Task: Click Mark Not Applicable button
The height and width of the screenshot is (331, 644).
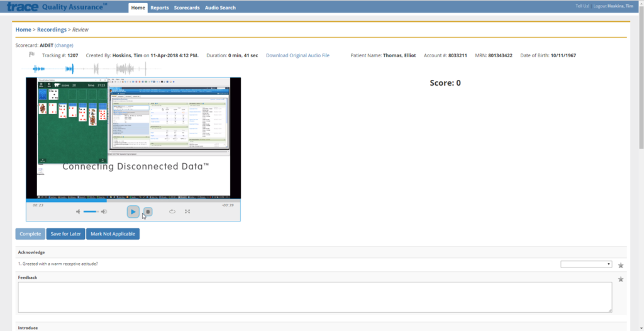Action: (113, 234)
